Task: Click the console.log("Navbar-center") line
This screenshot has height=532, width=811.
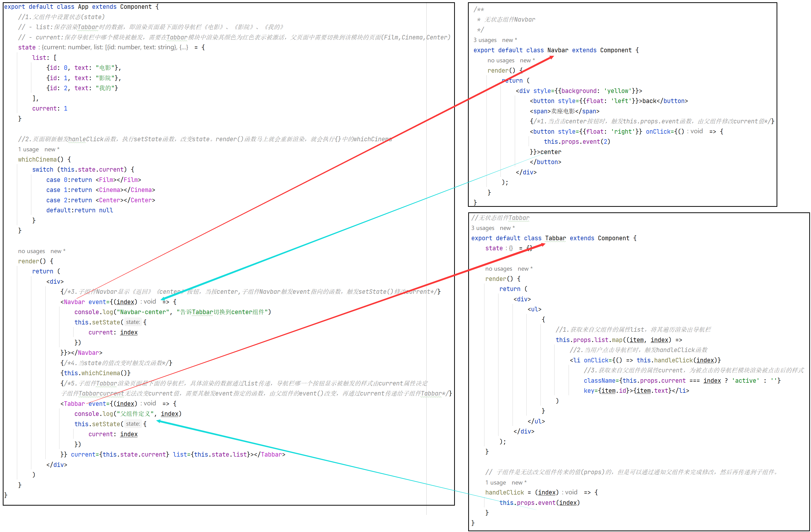Action: [172, 312]
